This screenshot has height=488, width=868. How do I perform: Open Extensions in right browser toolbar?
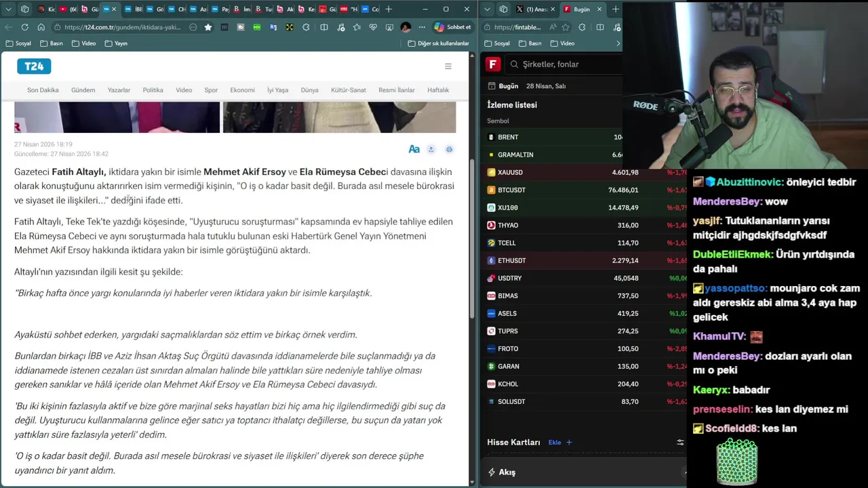(x=582, y=27)
